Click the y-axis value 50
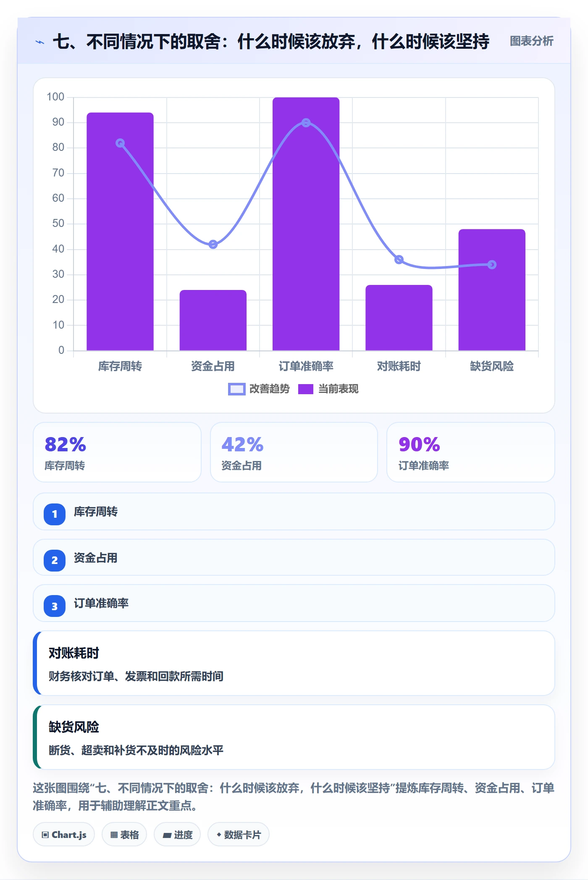The image size is (588, 880). click(58, 224)
